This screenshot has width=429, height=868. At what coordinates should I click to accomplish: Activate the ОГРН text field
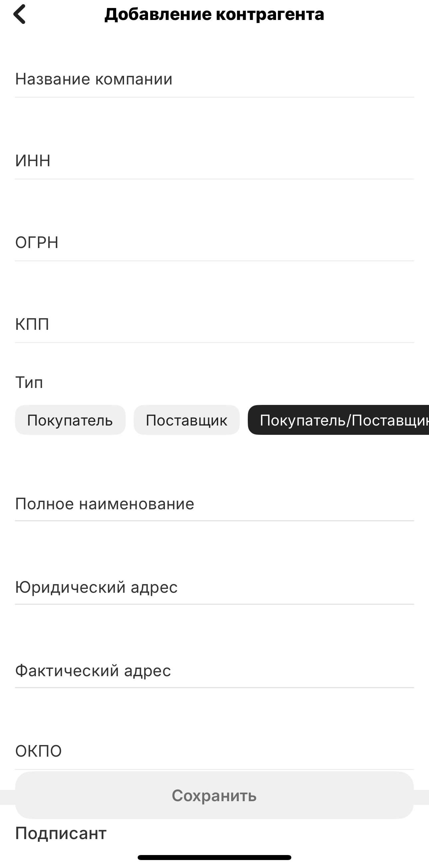(x=214, y=243)
